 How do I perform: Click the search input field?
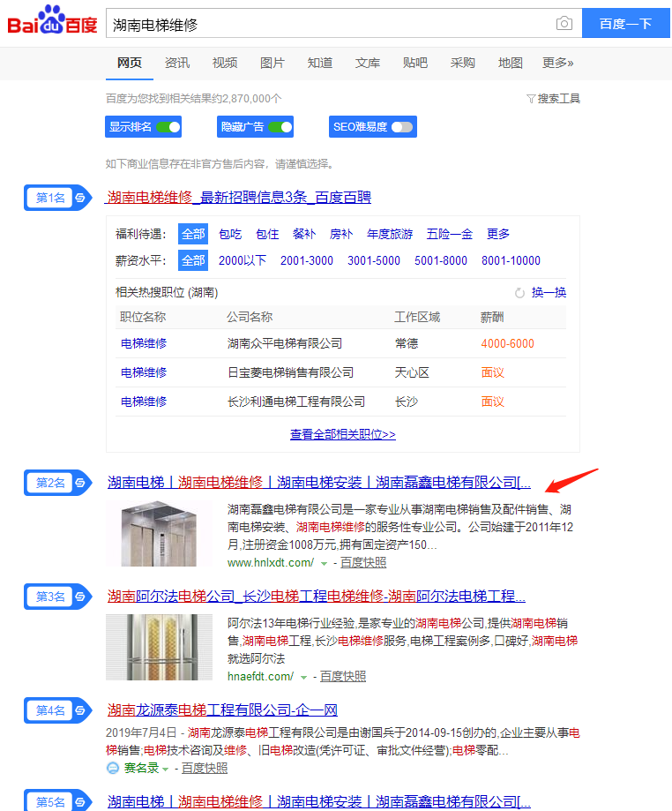[331, 23]
